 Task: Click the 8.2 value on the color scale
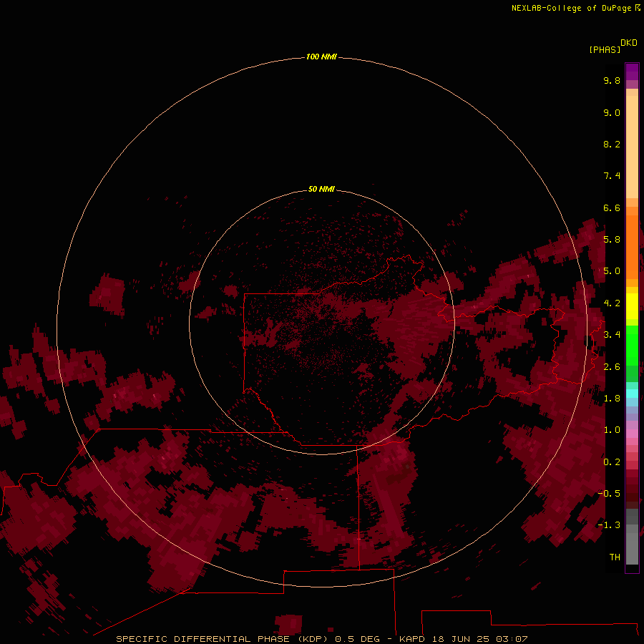pos(612,144)
